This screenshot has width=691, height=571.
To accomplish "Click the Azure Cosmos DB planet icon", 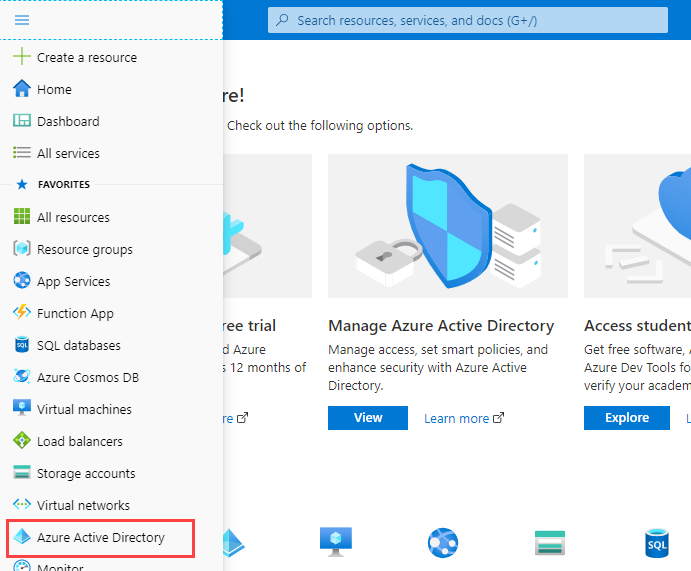I will (x=22, y=376).
